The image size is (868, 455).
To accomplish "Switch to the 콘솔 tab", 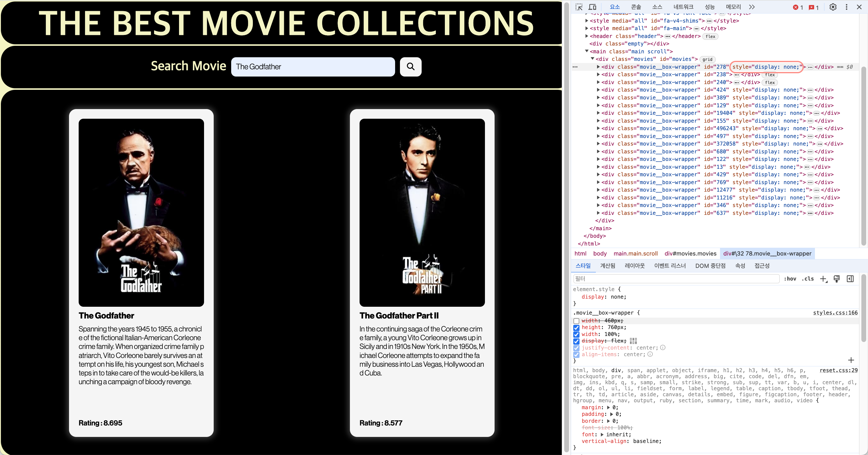I will 636,7.
